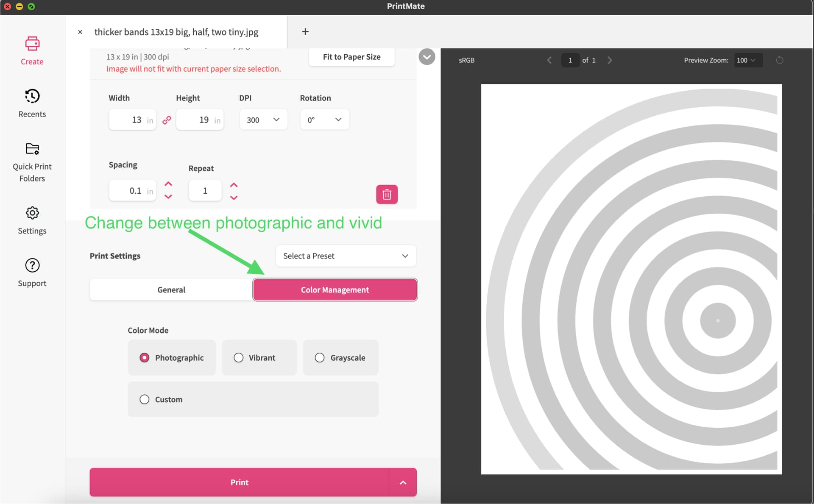Open the Select a Preset dropdown
This screenshot has width=814, height=504.
click(346, 256)
